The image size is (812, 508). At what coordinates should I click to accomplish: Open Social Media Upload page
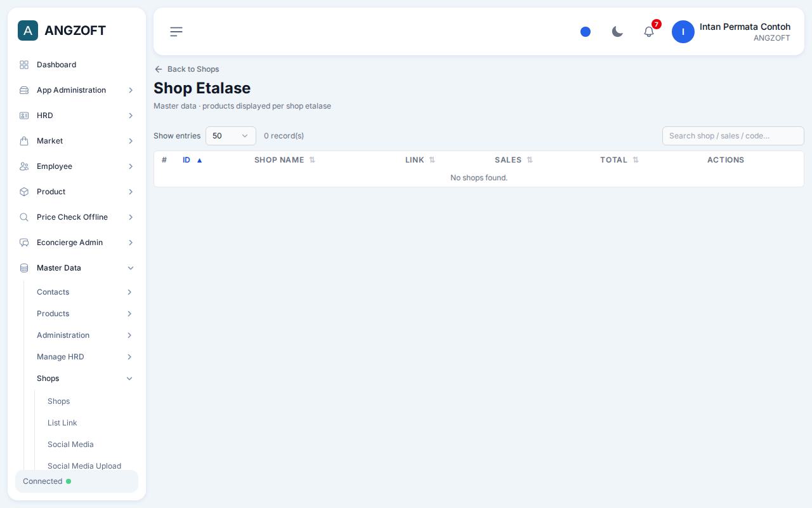click(x=84, y=466)
